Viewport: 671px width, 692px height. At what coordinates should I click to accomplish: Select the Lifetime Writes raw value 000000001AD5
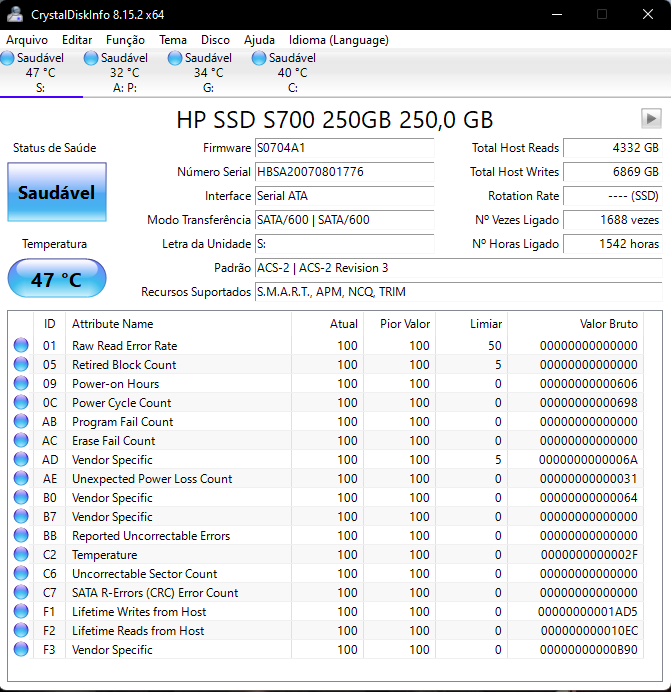588,611
